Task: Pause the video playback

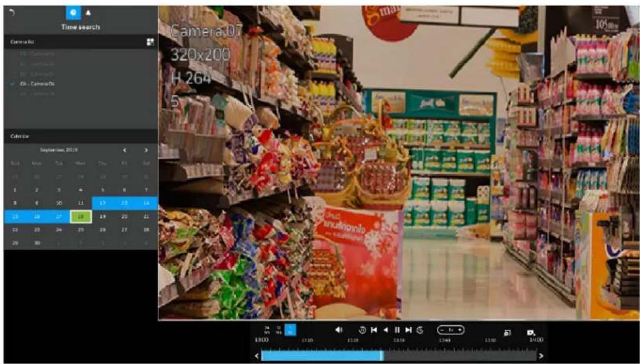Action: tap(397, 330)
